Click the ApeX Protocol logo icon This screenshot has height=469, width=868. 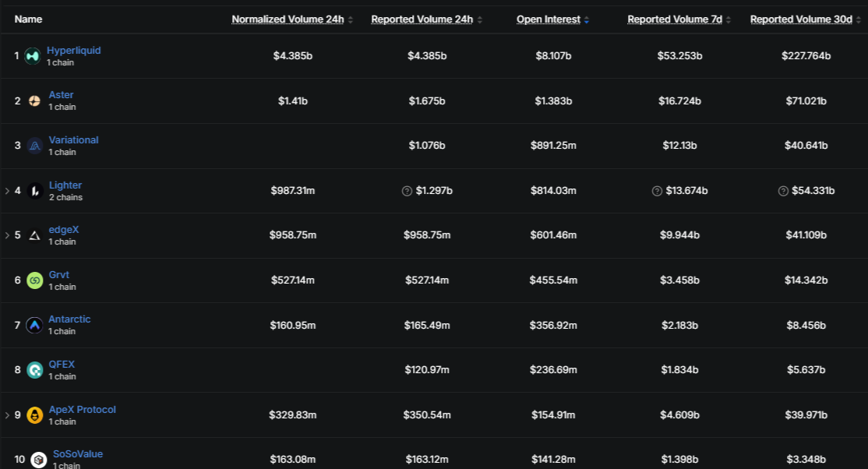34,414
